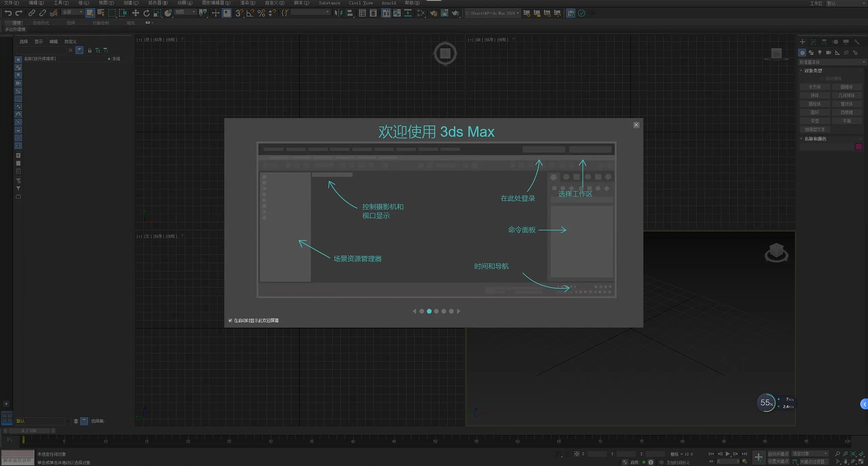Image resolution: width=868 pixels, height=466 pixels.
Task: Click the Mirror tool icon
Action: pos(338,13)
